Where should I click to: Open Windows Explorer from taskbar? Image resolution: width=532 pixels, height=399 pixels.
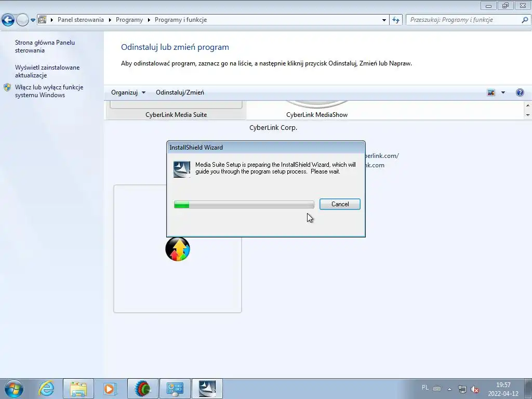[78, 389]
